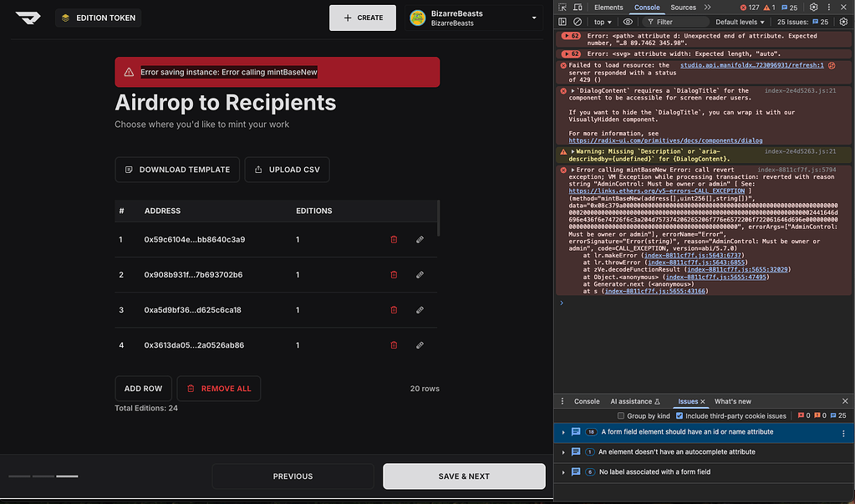
Task: Switch to the Sources tab
Action: [683, 7]
